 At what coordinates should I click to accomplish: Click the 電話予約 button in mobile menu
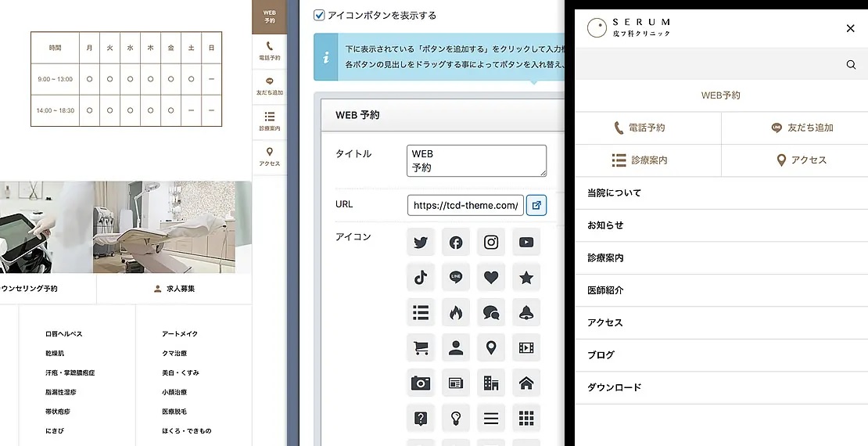[x=647, y=128]
